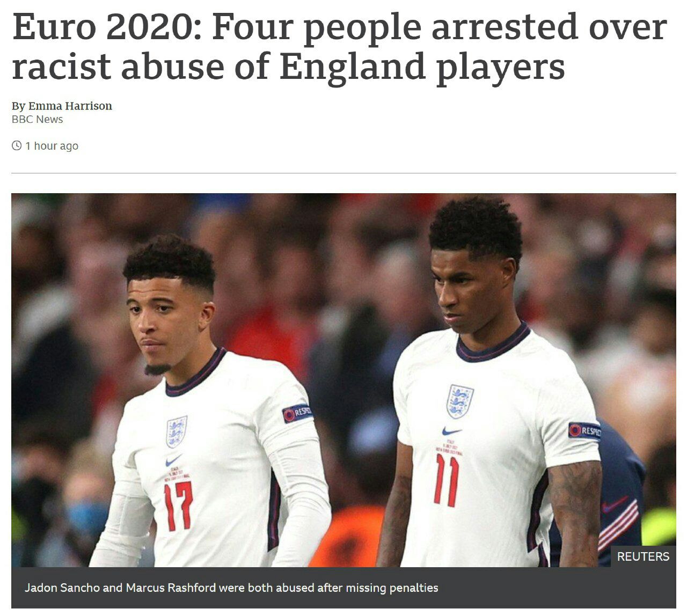
Task: Click the '1 hour ago' timestamp
Action: [x=52, y=145]
